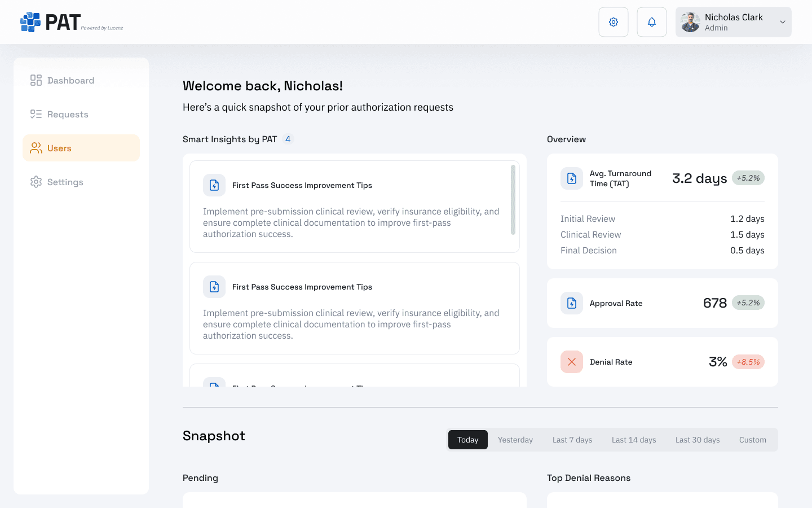Open the first Pass Success Improvement Tips card
Viewport: 812px width, 508px height.
click(x=354, y=205)
